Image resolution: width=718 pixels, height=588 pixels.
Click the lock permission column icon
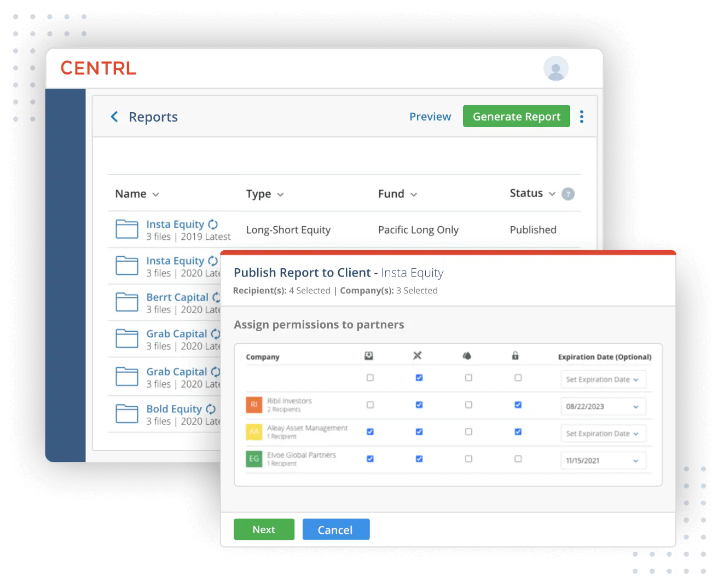tap(515, 356)
